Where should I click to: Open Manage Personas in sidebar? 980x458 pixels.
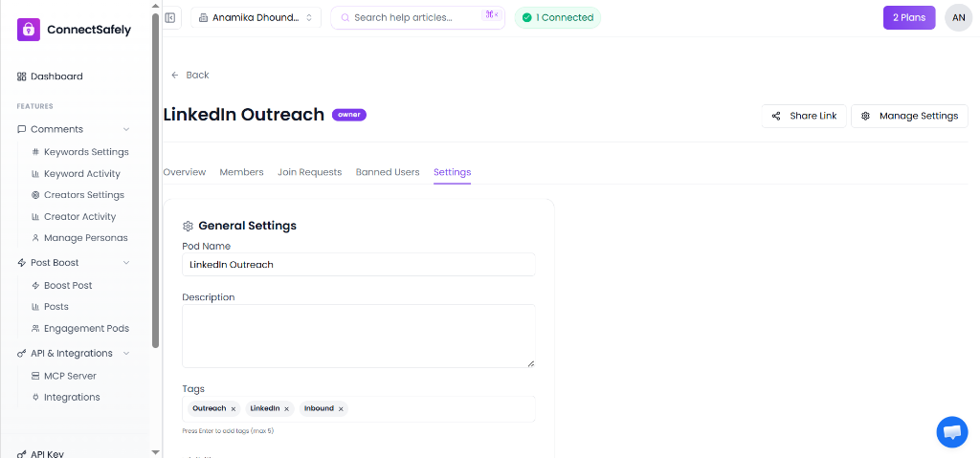[79, 238]
